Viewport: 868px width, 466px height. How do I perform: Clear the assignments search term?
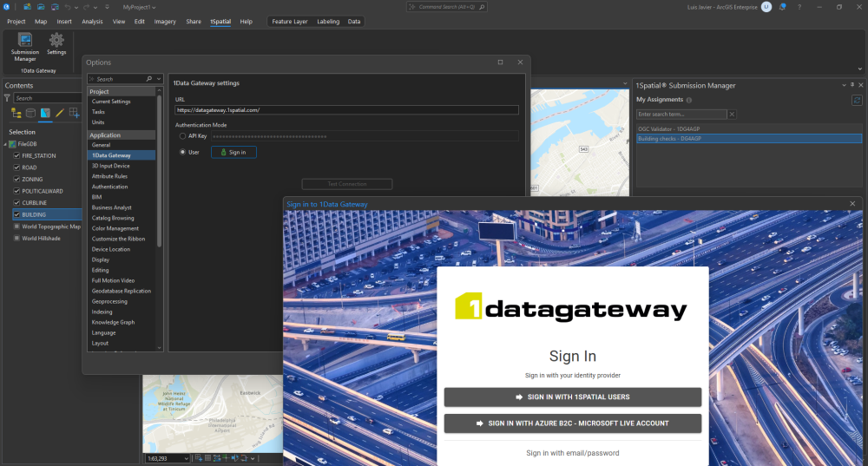pos(732,115)
